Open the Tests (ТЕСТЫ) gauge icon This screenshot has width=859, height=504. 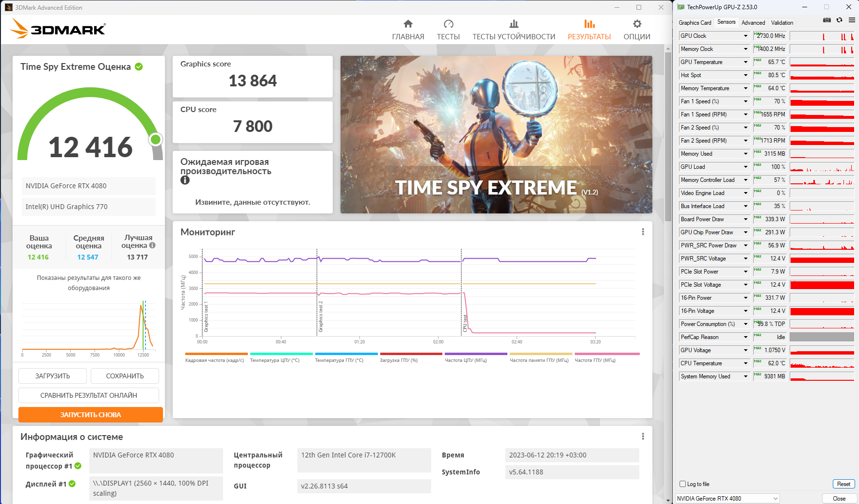click(448, 24)
